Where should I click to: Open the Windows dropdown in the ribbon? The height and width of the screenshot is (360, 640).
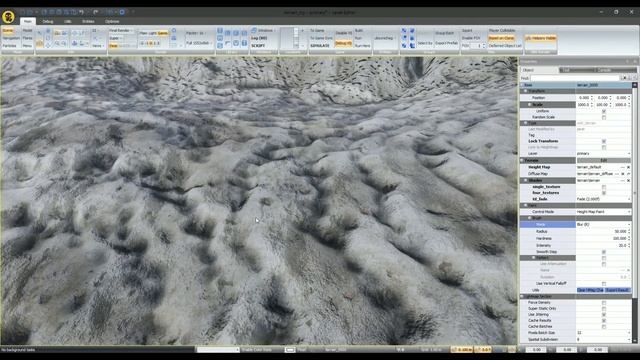pos(264,31)
